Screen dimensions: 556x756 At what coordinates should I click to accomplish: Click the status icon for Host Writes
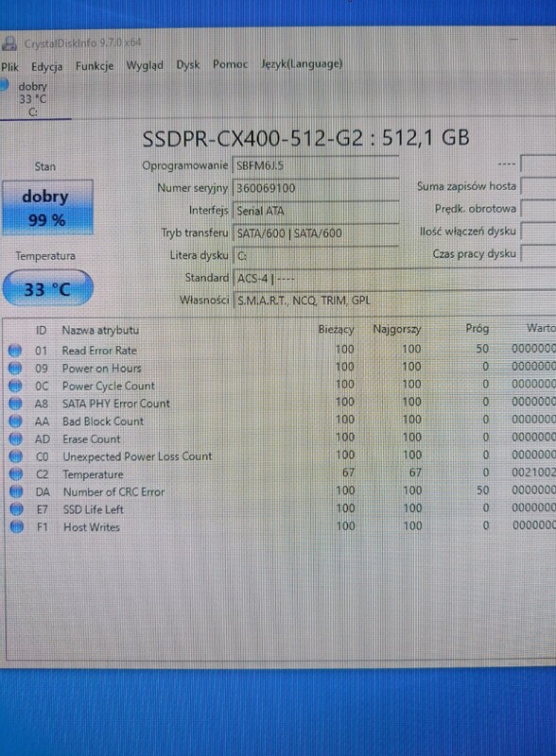click(17, 527)
